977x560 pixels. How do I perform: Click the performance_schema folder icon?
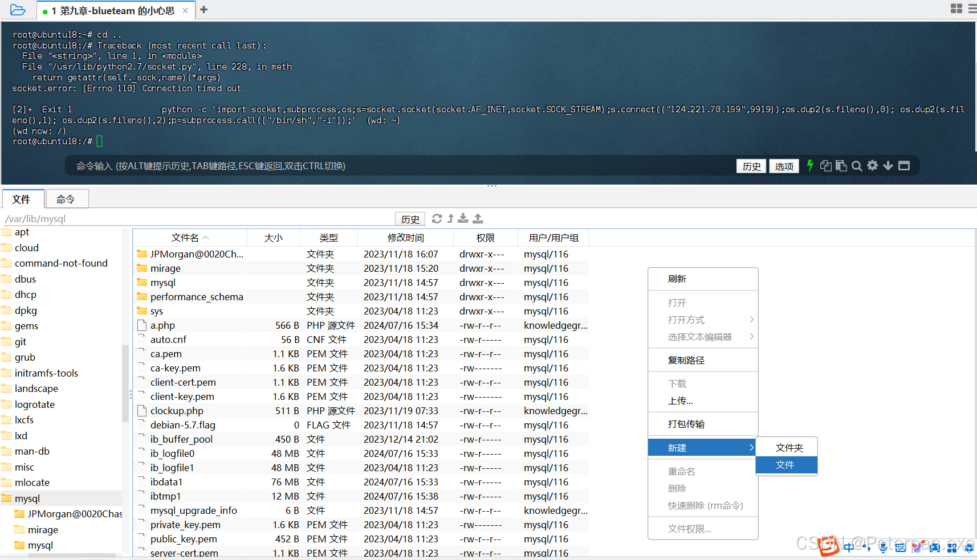[x=142, y=297]
